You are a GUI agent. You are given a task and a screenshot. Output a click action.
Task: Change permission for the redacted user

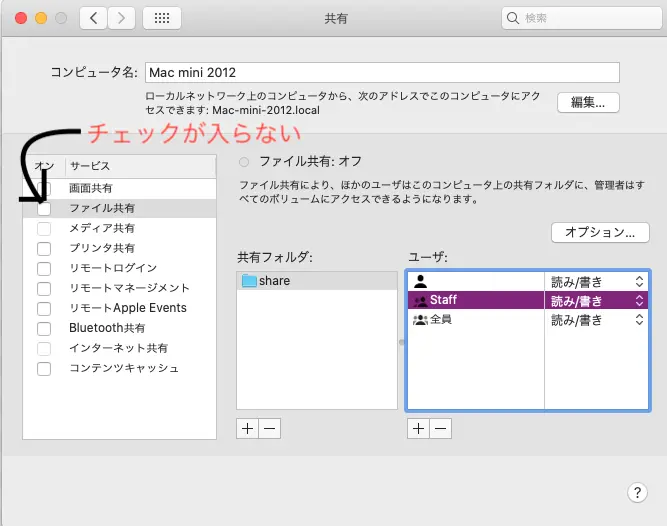[x=596, y=281]
